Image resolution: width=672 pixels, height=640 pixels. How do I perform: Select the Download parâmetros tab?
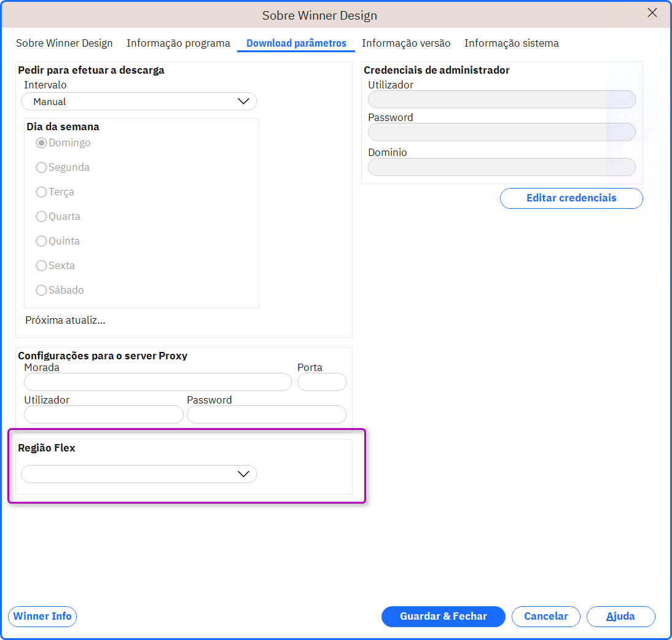coord(296,43)
